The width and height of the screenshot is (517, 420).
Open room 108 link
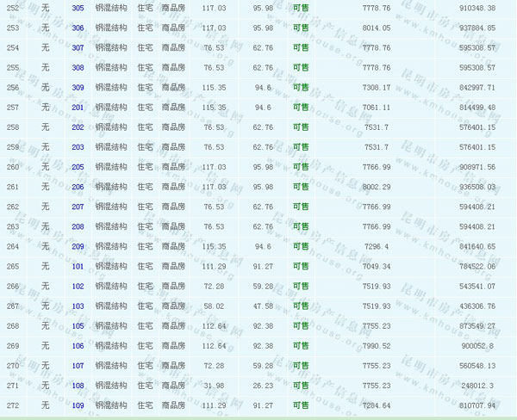(x=78, y=386)
